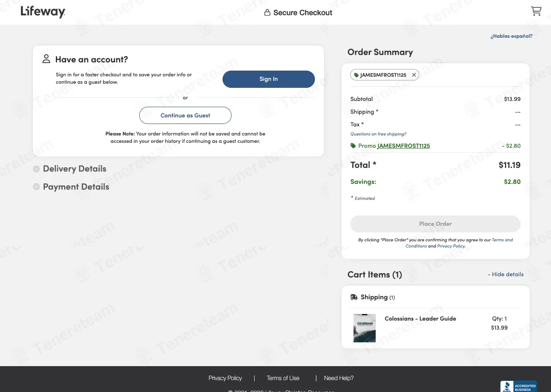Click the shipping truck icon
Image resolution: width=551 pixels, height=392 pixels.
(x=354, y=297)
